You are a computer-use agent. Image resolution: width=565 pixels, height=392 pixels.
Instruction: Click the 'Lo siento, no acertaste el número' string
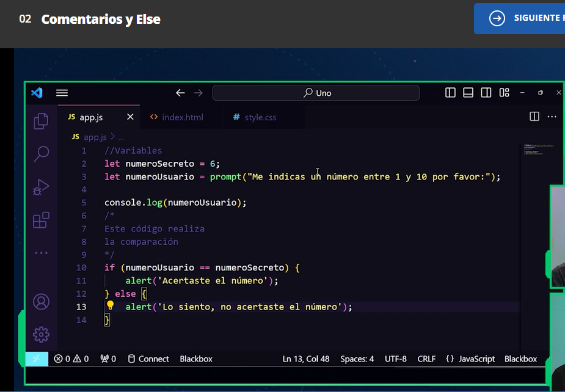(x=250, y=307)
